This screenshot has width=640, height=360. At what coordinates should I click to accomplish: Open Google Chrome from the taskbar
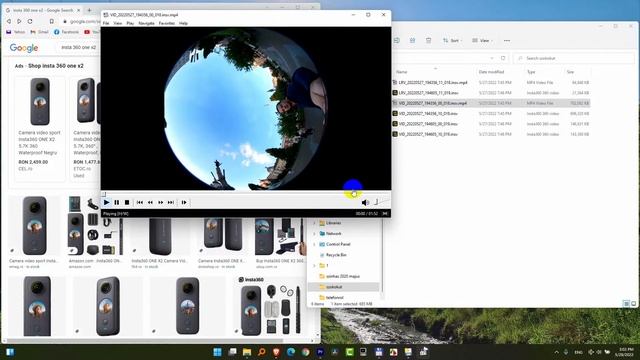(x=306, y=352)
